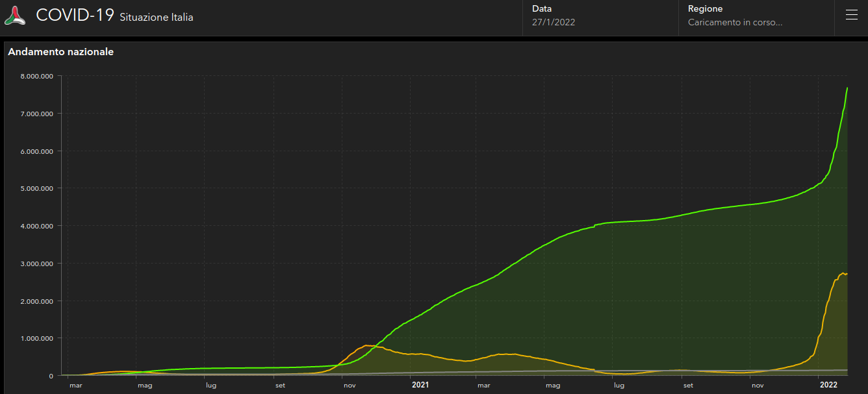868x394 pixels.
Task: Click the orange line's 2022 peak
Action: [x=843, y=273]
